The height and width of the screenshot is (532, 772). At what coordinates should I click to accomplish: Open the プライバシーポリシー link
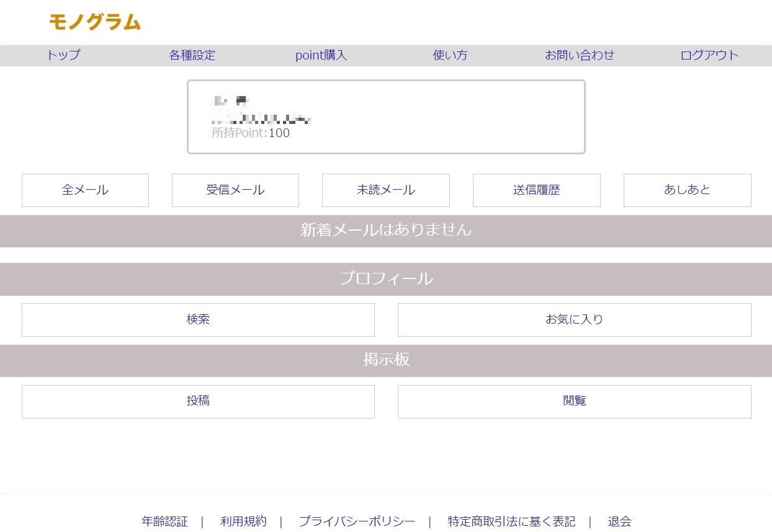(x=357, y=521)
